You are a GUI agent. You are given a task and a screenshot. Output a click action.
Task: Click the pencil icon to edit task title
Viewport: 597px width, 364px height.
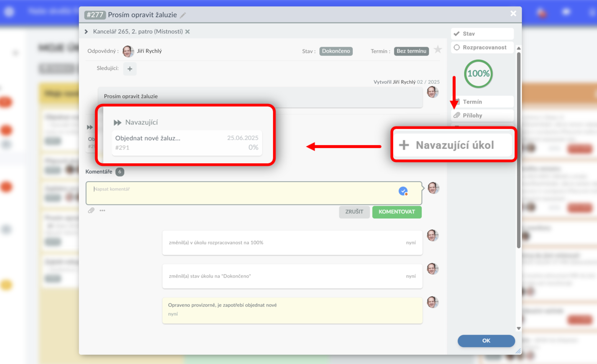(183, 15)
